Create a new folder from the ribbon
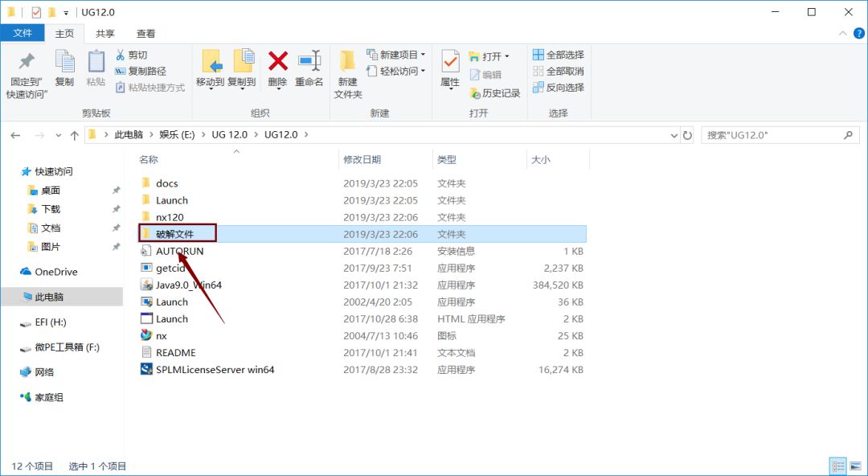This screenshot has height=476, width=868. pyautogui.click(x=348, y=75)
